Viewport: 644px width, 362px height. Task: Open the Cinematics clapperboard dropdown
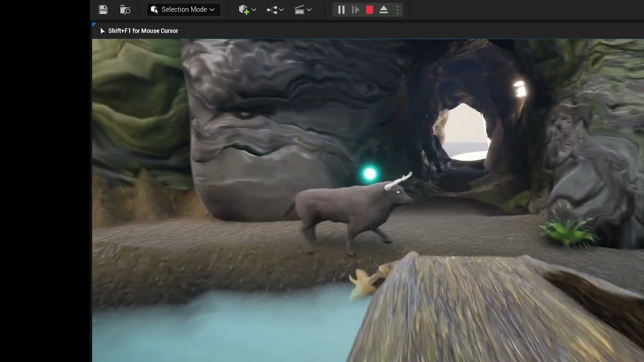(303, 10)
